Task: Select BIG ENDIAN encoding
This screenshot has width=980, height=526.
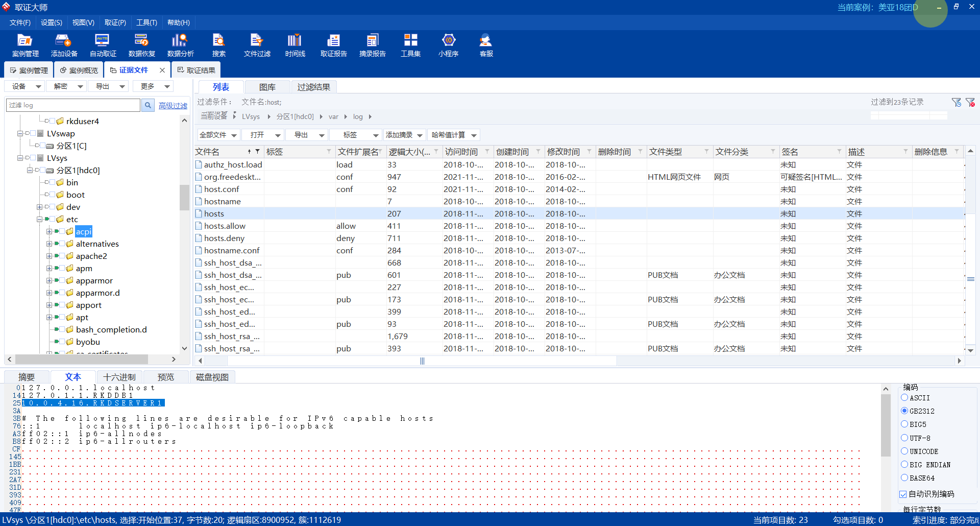Action: (904, 464)
